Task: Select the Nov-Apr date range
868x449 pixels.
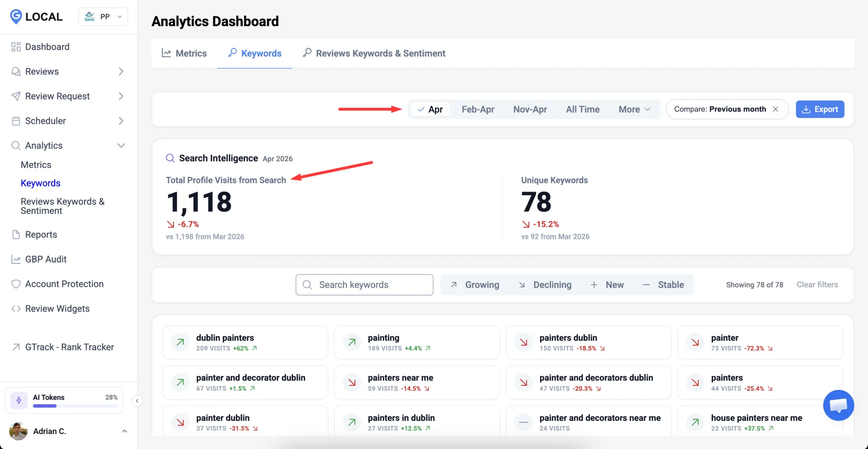Action: [530, 109]
